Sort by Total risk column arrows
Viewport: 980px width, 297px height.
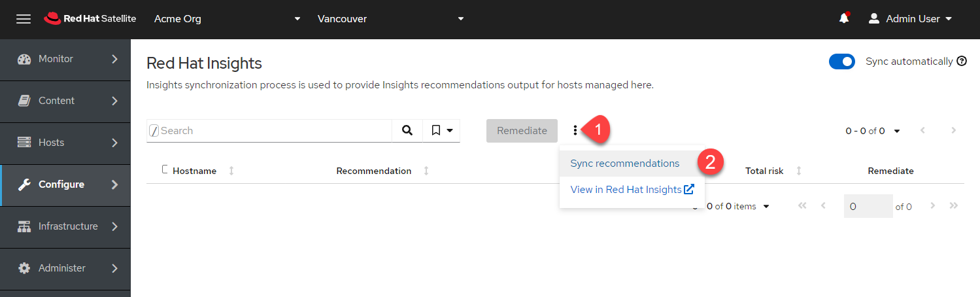click(x=798, y=171)
